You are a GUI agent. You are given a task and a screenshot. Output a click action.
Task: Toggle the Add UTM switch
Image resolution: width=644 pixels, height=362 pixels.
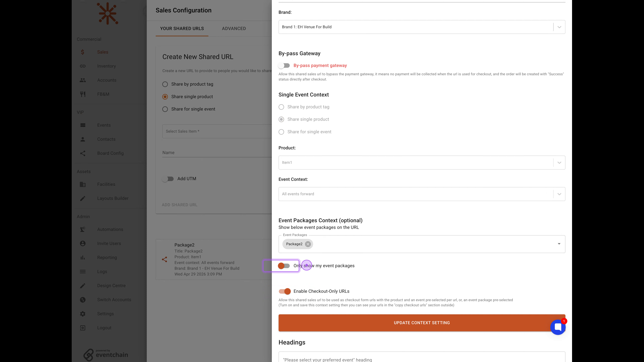(x=168, y=179)
